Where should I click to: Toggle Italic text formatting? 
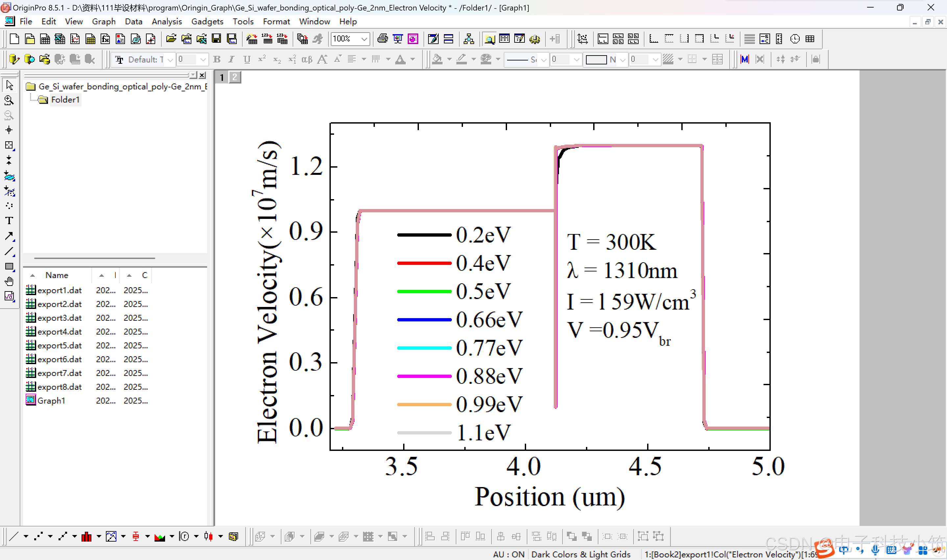coord(231,59)
